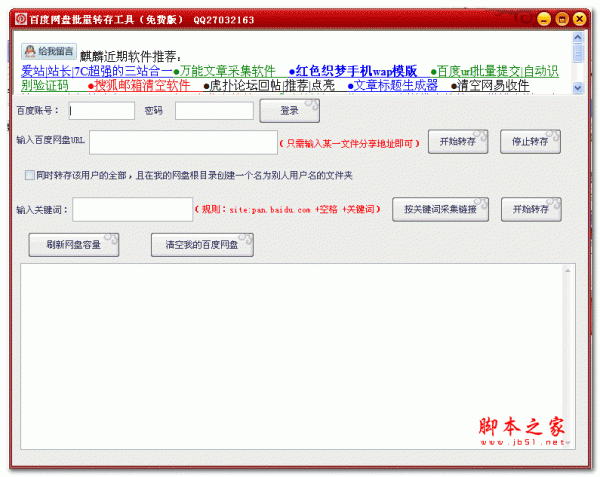Screen dimensions: 600x477
Task: Click the red rule text site:pan.baidu.com
Action: [x=269, y=210]
